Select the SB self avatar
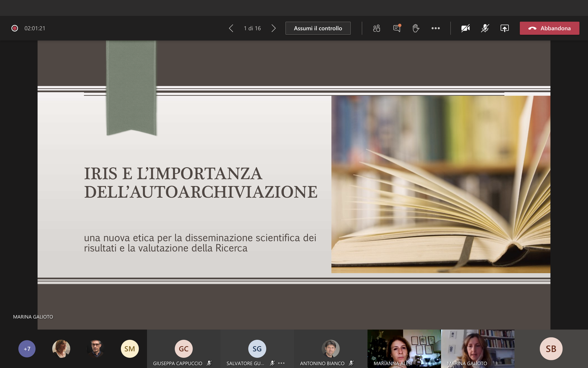 coord(551,349)
